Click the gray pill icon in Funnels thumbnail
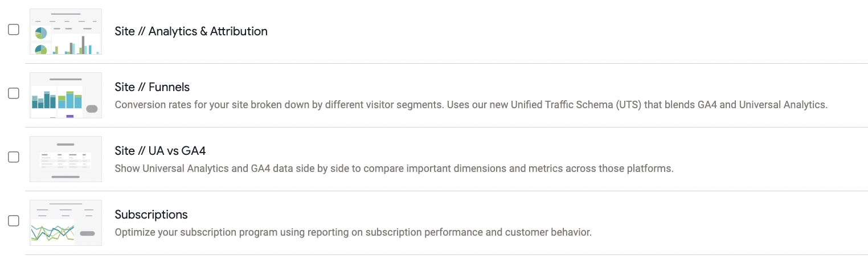The width and height of the screenshot is (868, 263). pyautogui.click(x=92, y=109)
